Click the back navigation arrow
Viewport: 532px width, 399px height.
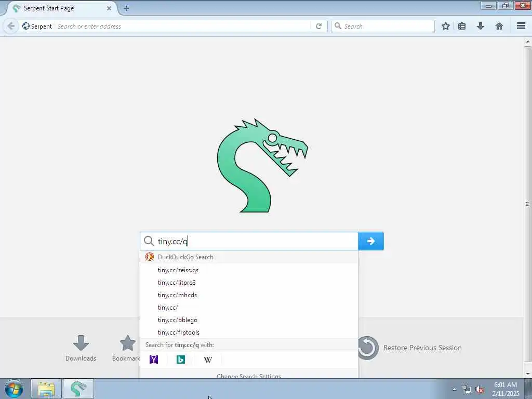pos(11,26)
